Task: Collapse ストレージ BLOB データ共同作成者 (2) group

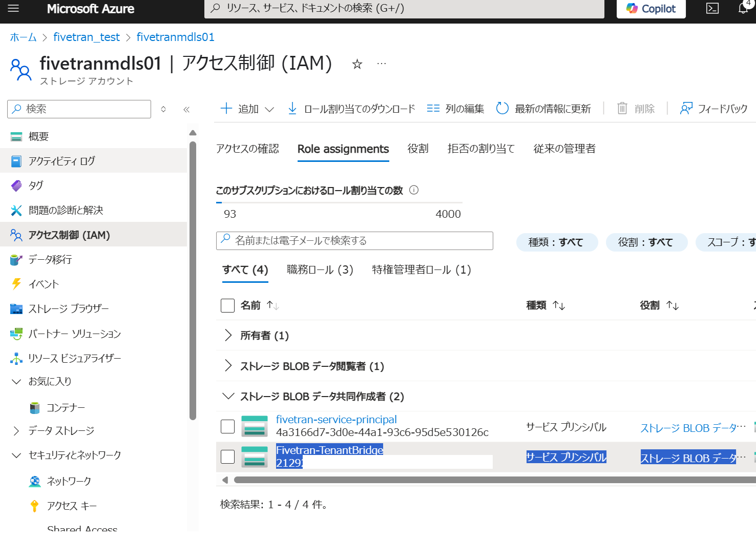Action: (x=228, y=397)
